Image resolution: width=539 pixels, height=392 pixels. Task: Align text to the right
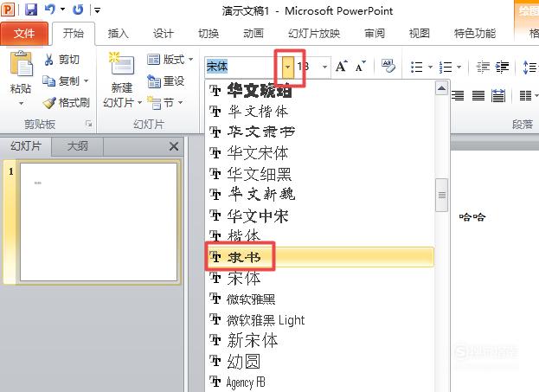click(x=458, y=95)
